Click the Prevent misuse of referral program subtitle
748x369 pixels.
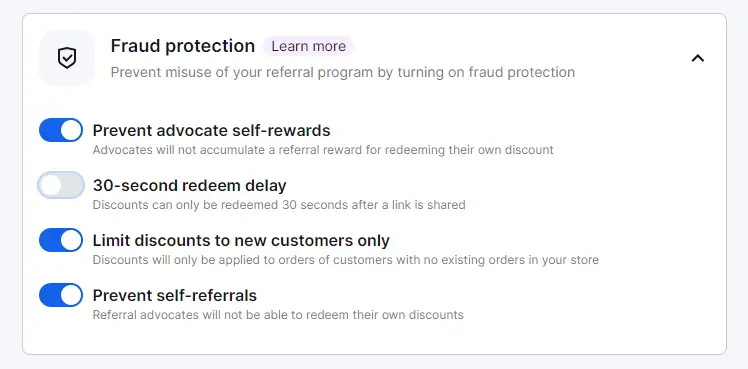(x=343, y=72)
